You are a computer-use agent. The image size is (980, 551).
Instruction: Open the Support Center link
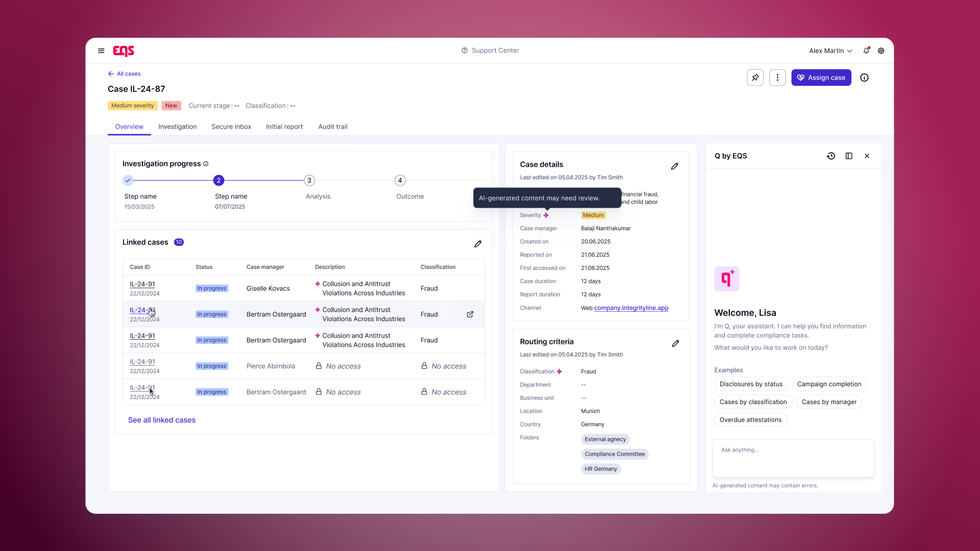coord(490,51)
